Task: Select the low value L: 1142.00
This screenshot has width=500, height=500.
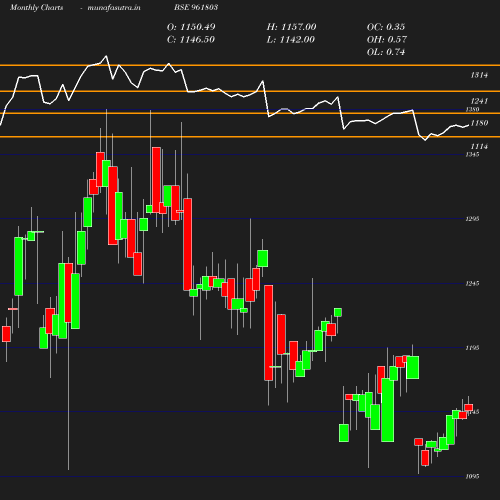Action: [x=291, y=40]
